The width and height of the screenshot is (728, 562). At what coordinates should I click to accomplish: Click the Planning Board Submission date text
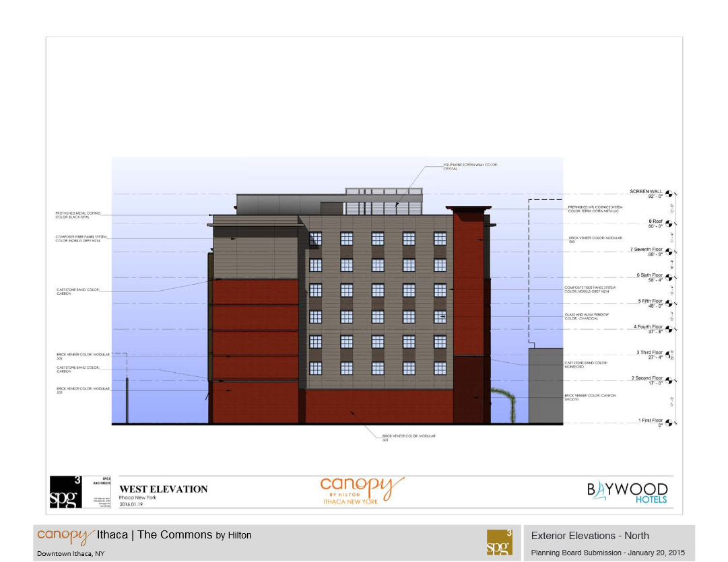(607, 553)
